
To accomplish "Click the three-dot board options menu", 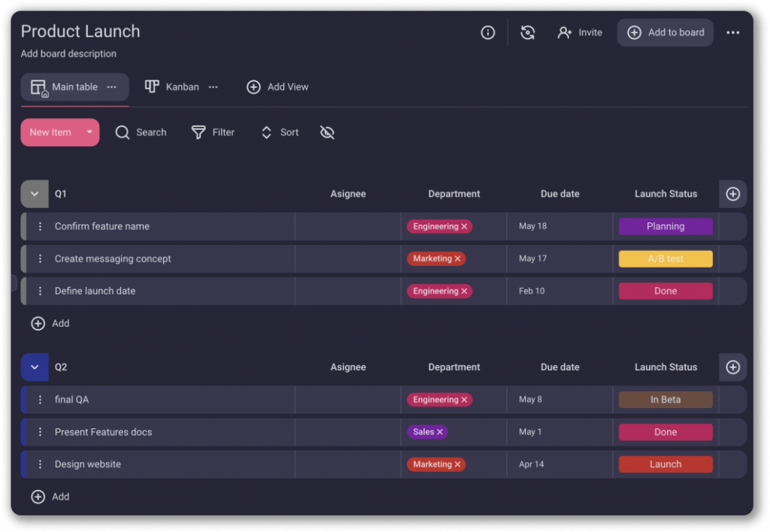I will pyautogui.click(x=732, y=32).
